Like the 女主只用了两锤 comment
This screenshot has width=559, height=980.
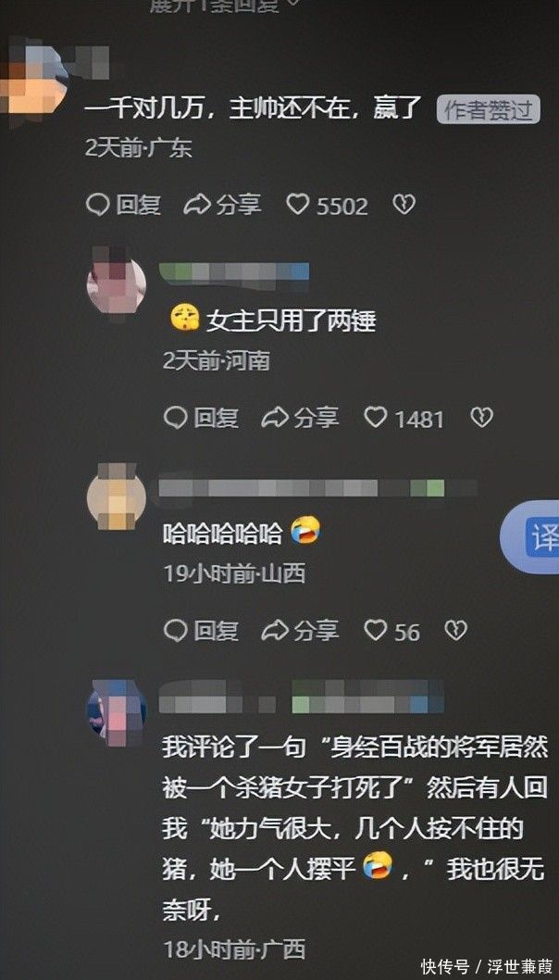(x=404, y=418)
